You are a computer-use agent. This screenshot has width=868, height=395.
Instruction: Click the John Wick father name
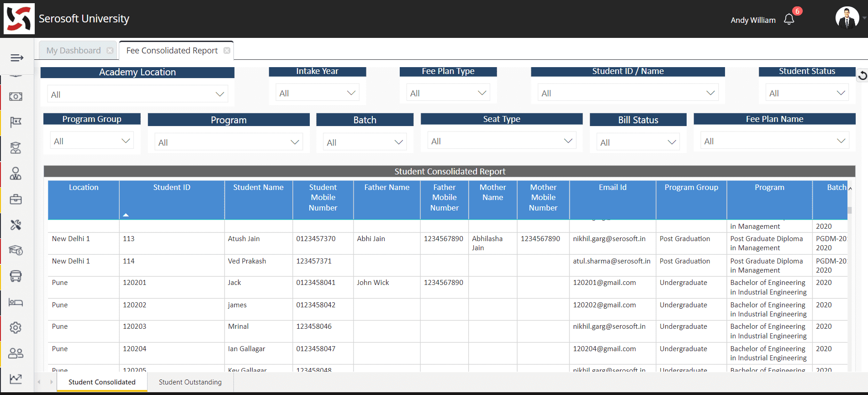tap(373, 283)
